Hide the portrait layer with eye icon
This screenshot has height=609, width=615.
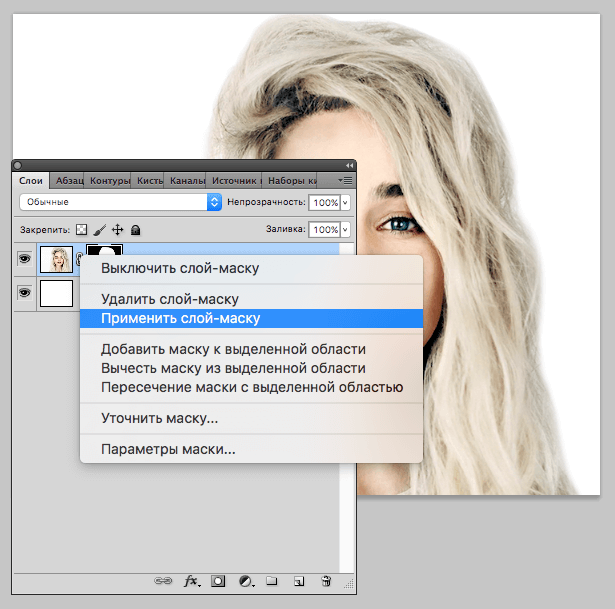point(25,259)
